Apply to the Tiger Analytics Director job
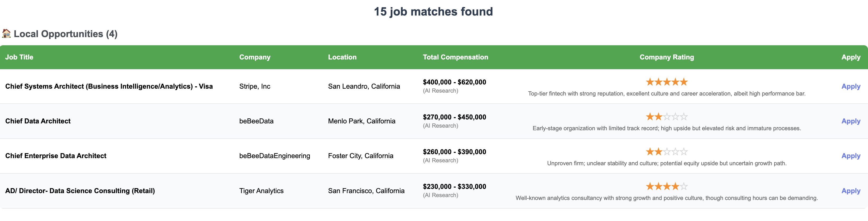The image size is (868, 221). point(851,191)
